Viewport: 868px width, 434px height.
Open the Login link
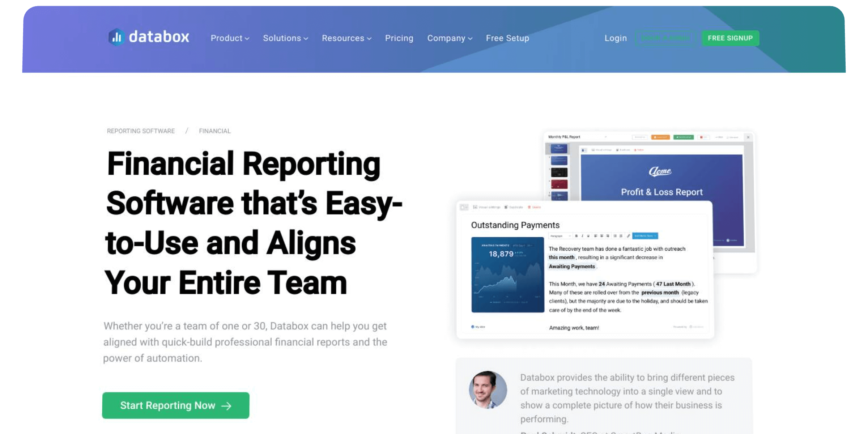point(615,38)
